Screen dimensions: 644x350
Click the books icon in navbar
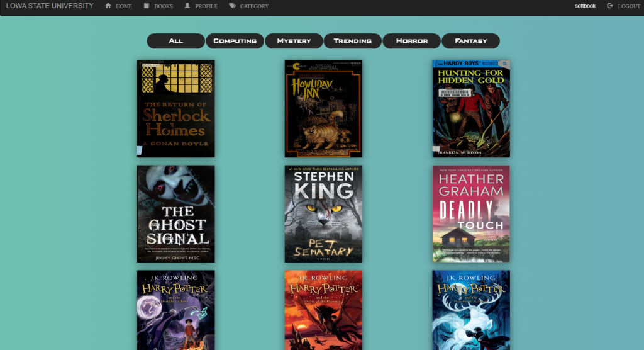click(147, 6)
